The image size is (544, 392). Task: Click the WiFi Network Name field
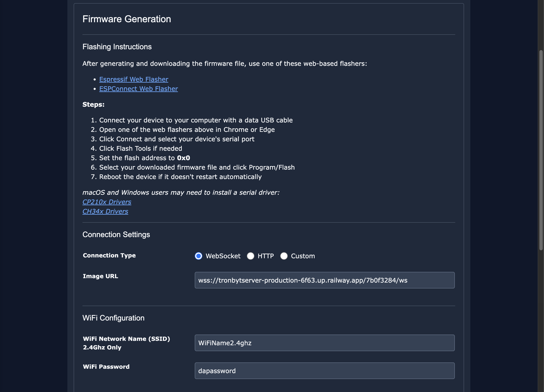[324, 343]
